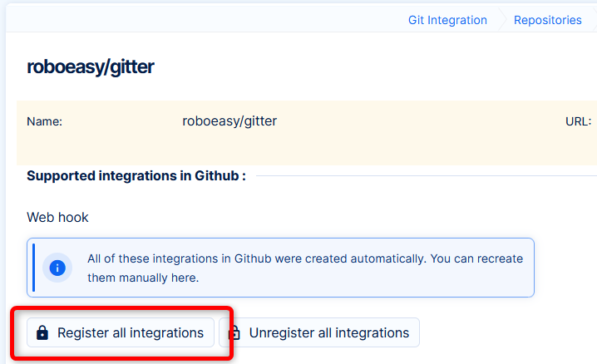The height and width of the screenshot is (364, 597).
Task: Select the Web hook integration label
Action: [x=57, y=218]
